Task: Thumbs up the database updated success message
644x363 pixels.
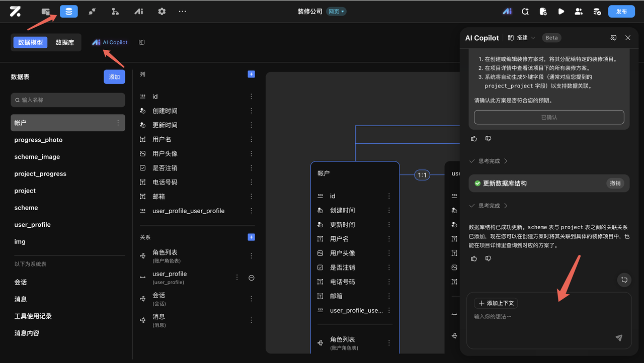Action: (x=474, y=258)
